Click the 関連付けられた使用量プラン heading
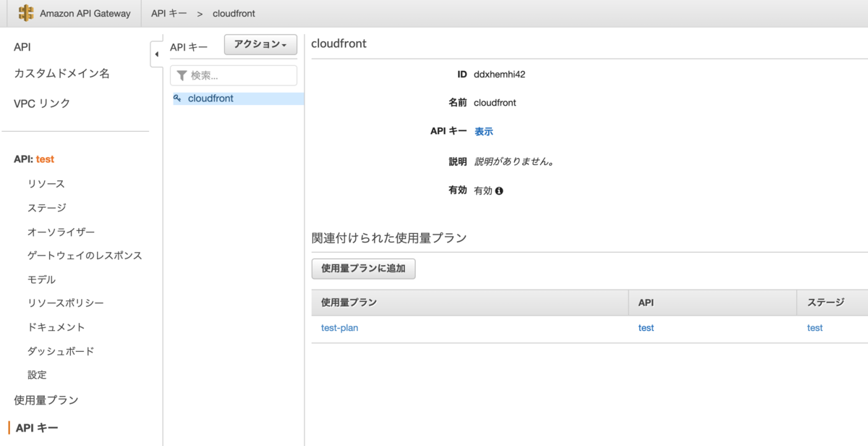 (x=389, y=237)
